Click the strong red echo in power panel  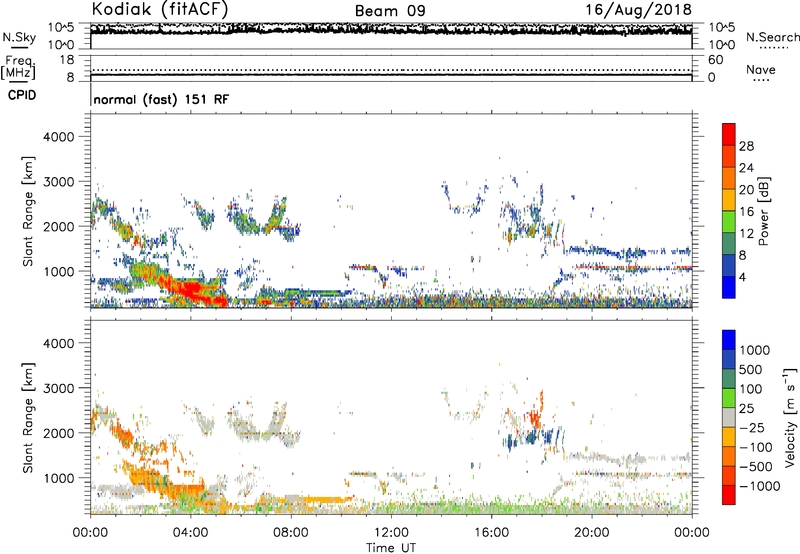[191, 291]
